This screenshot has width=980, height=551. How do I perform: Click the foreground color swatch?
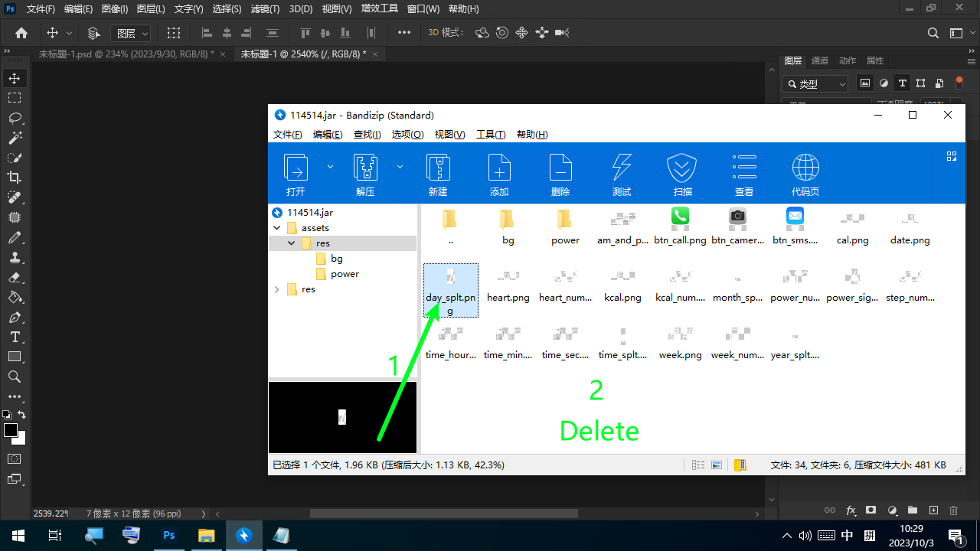pos(11,430)
